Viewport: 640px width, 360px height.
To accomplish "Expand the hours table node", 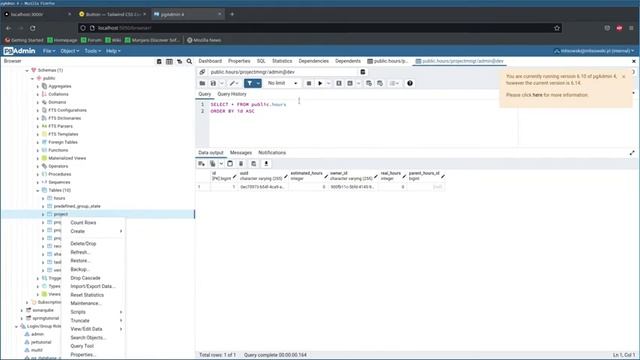I will coord(43,198).
